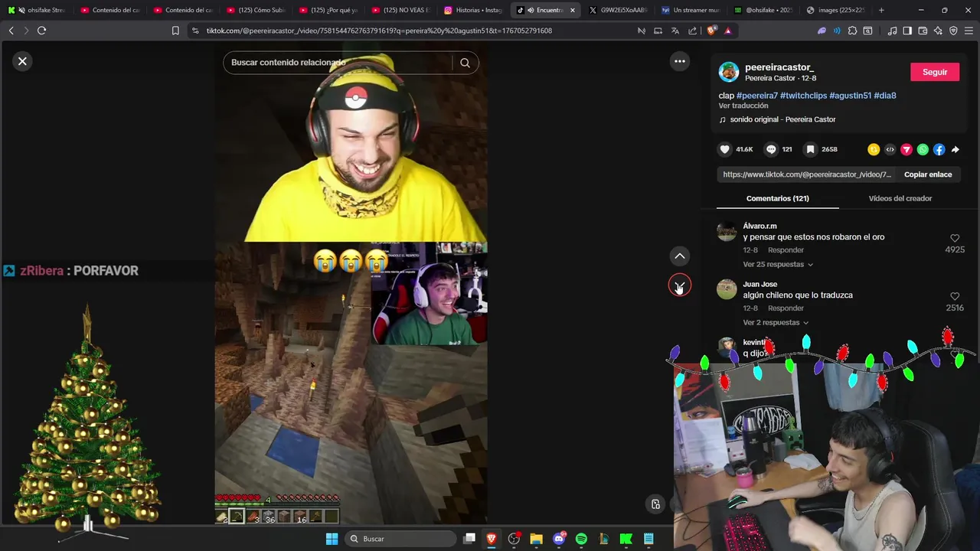The width and height of the screenshot is (980, 551).
Task: Open Spotify from the taskbar
Action: click(x=581, y=539)
